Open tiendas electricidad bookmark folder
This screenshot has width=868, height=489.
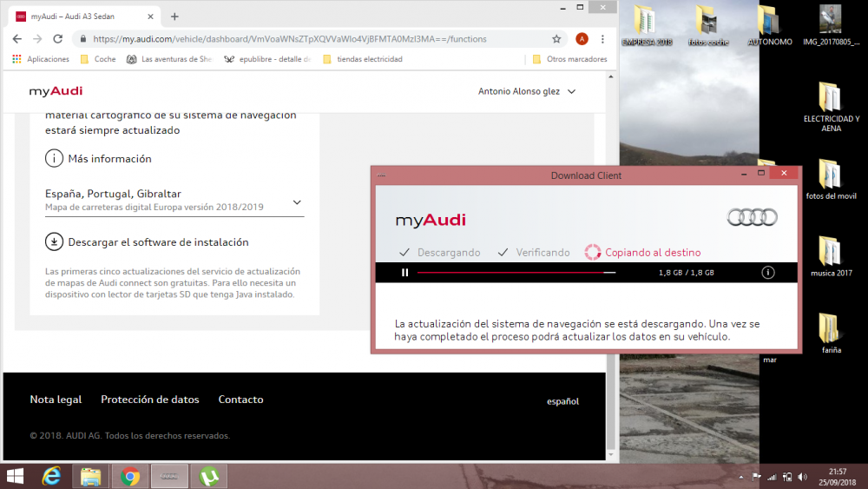363,59
